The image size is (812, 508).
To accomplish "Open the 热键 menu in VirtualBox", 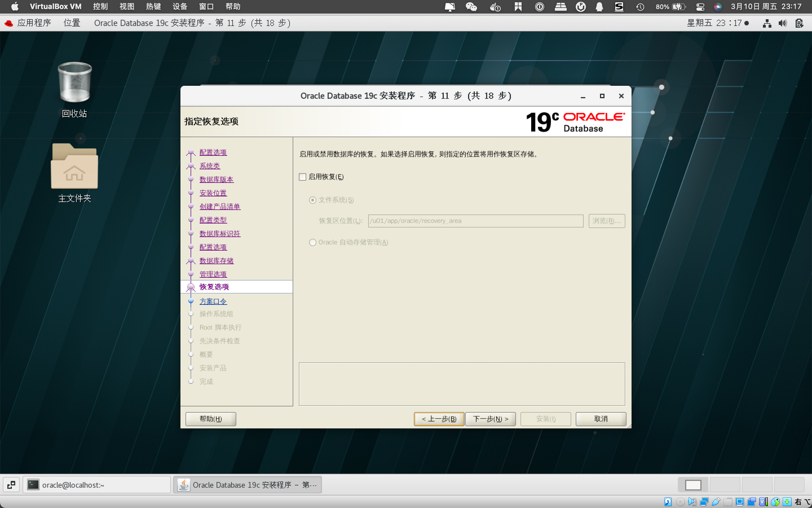I will (153, 6).
